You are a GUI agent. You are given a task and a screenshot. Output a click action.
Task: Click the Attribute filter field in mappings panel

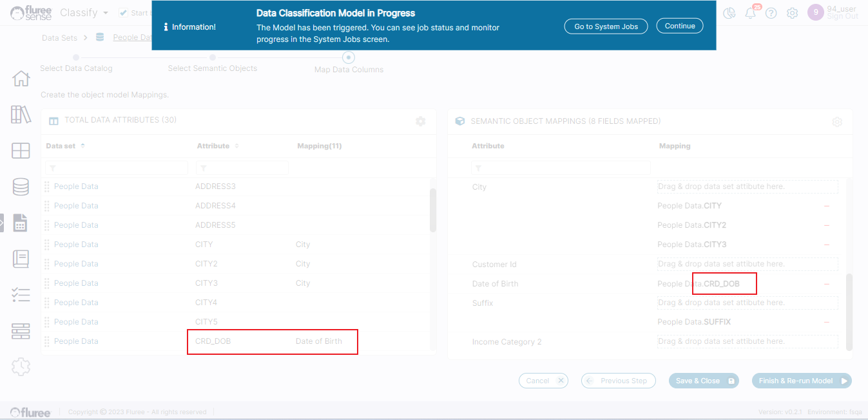(x=561, y=168)
